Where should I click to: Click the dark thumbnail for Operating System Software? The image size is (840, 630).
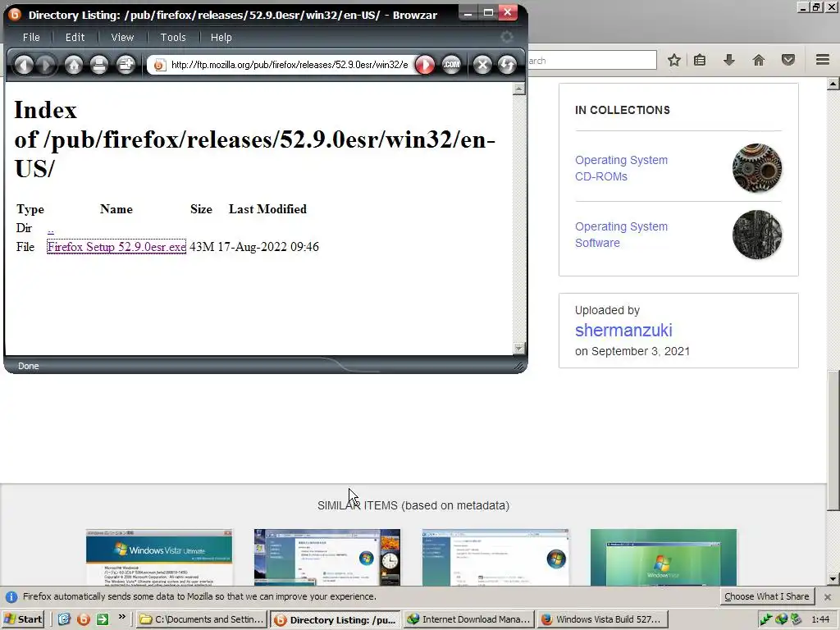coord(757,235)
